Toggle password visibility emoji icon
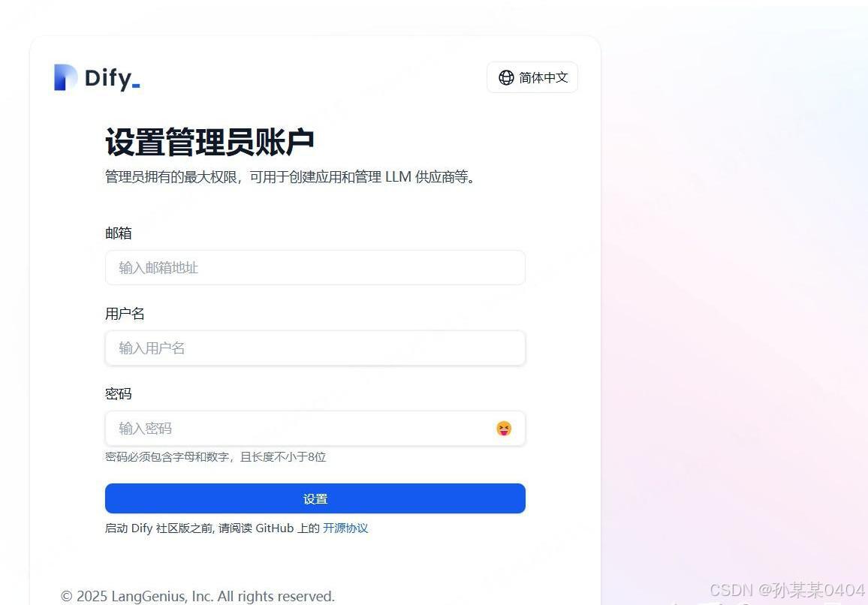Image resolution: width=868 pixels, height=605 pixels. (504, 429)
